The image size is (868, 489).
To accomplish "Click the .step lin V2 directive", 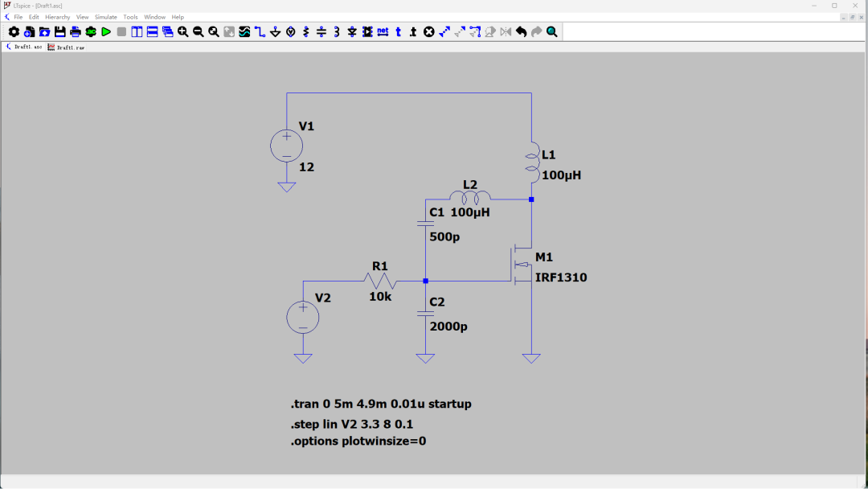I will pyautogui.click(x=352, y=424).
